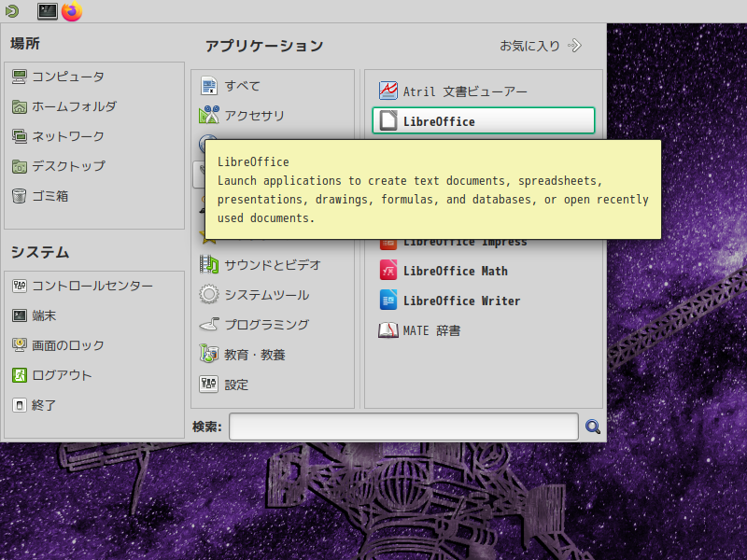Click Atril 文書ビューアー label

point(465,91)
